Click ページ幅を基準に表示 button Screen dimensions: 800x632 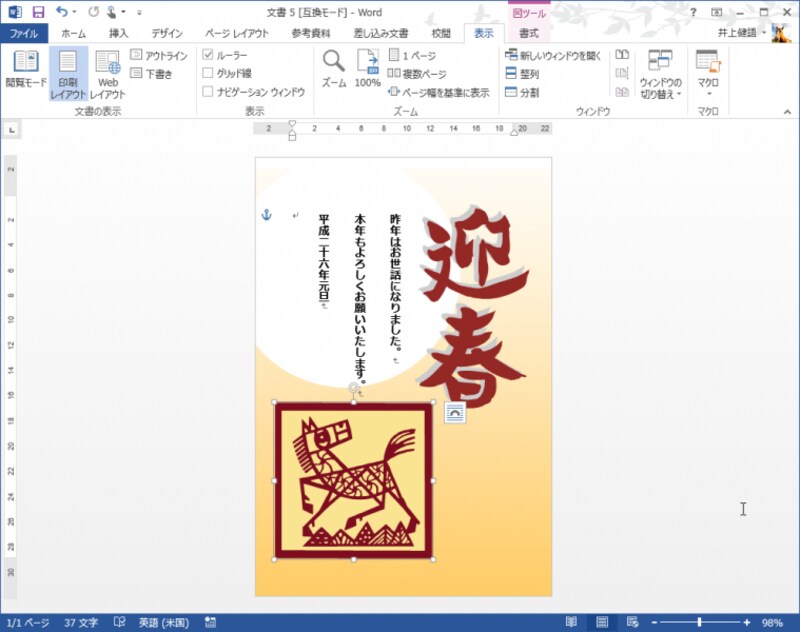coord(439,92)
